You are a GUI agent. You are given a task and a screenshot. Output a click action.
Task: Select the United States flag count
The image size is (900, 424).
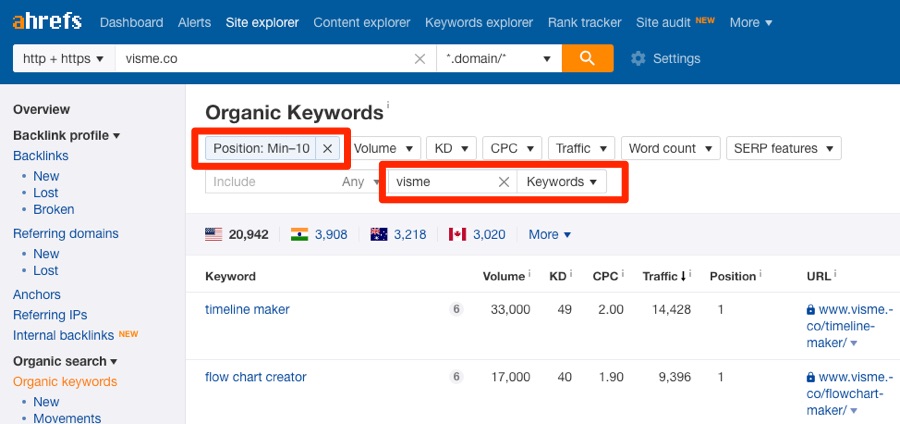(x=236, y=234)
